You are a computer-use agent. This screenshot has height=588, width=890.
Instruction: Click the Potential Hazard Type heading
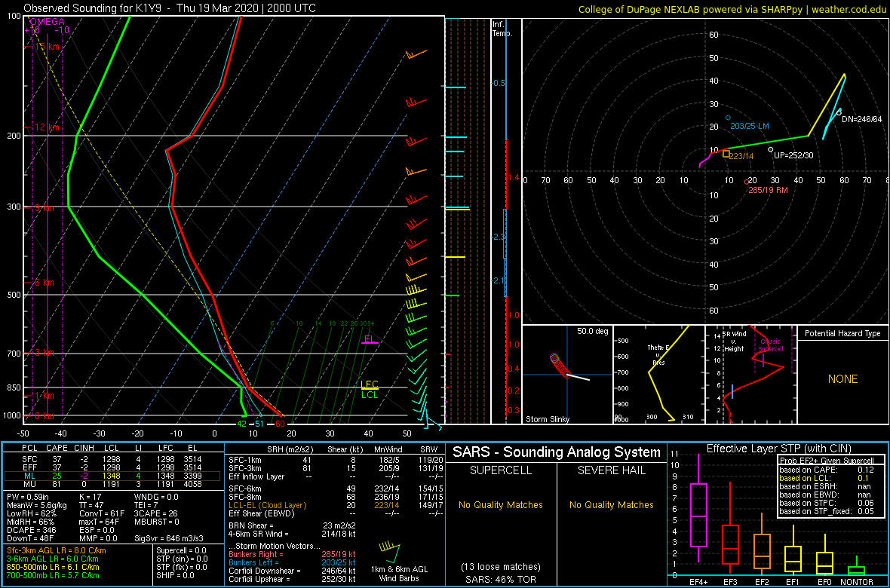tap(842, 333)
